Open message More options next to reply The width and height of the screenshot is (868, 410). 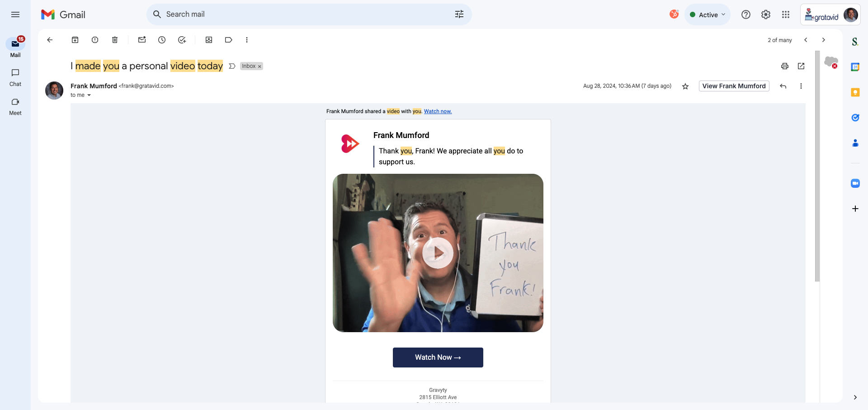801,86
